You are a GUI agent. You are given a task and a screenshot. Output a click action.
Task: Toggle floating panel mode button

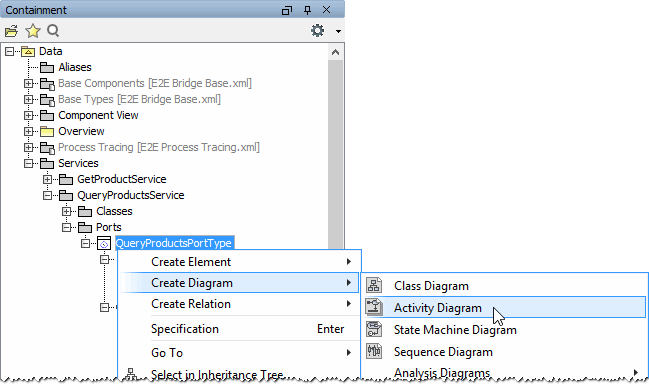tap(287, 10)
